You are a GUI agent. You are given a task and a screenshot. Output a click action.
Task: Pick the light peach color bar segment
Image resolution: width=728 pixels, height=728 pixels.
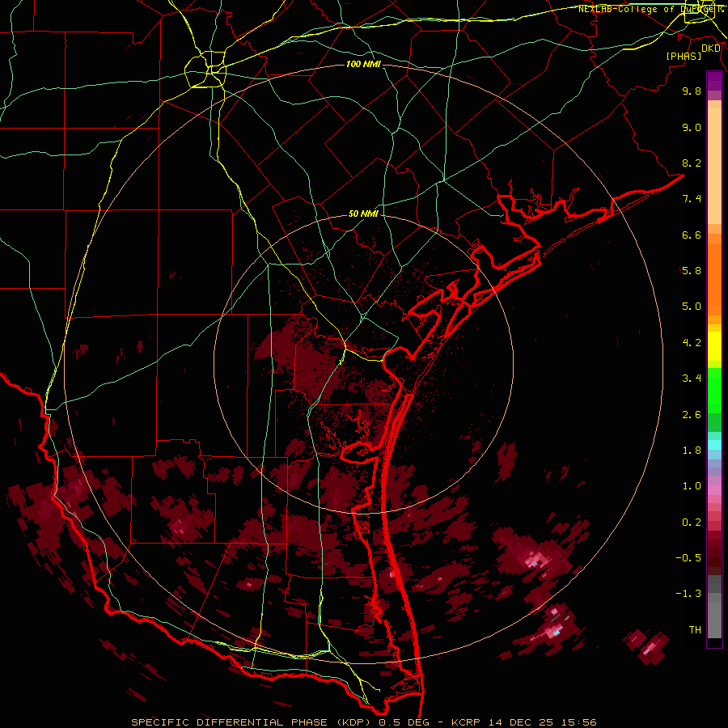(x=714, y=166)
